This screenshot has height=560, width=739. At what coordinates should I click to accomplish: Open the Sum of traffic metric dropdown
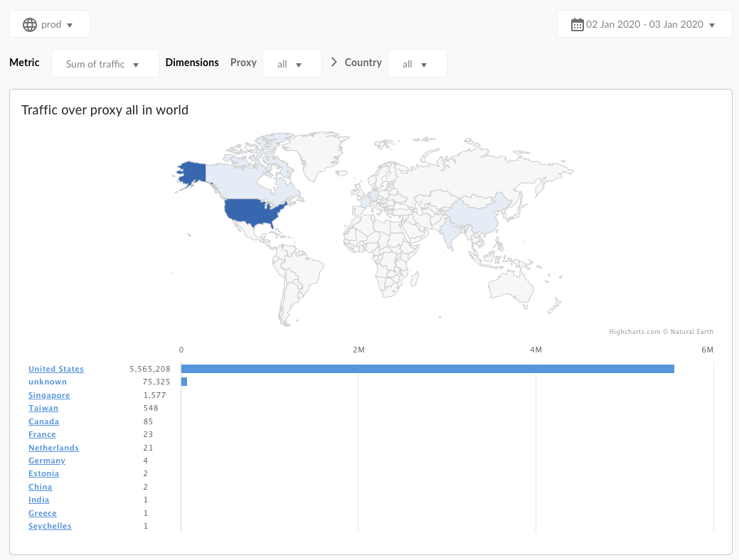105,64
